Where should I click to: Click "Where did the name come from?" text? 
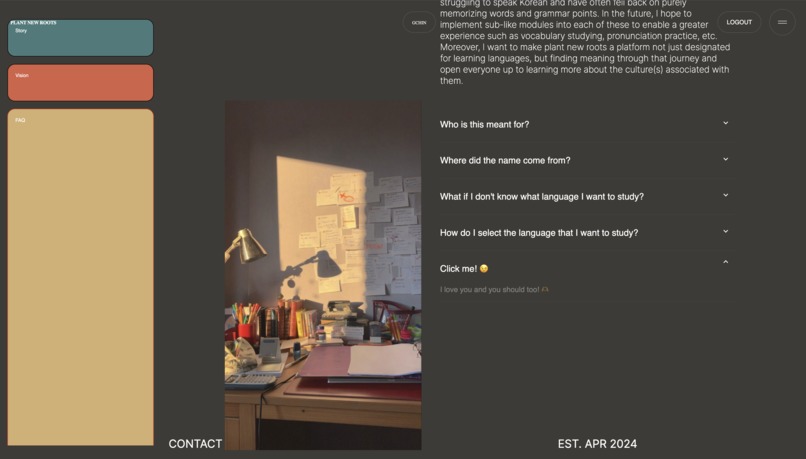tap(505, 160)
